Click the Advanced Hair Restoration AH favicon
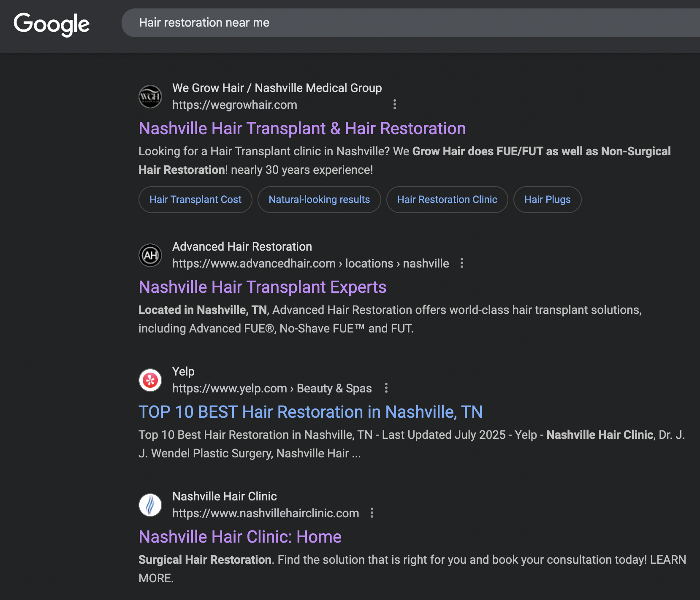The width and height of the screenshot is (700, 600). [x=150, y=255]
